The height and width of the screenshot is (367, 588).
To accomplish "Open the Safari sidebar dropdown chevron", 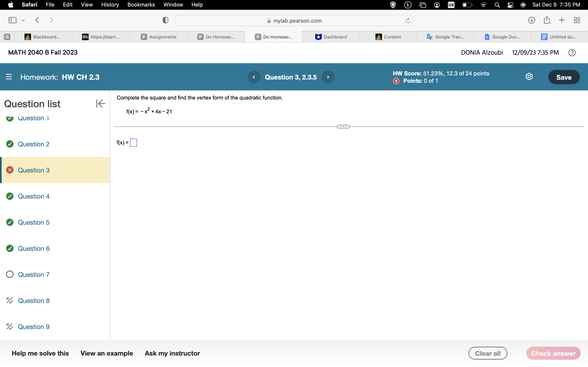I will coord(23,20).
